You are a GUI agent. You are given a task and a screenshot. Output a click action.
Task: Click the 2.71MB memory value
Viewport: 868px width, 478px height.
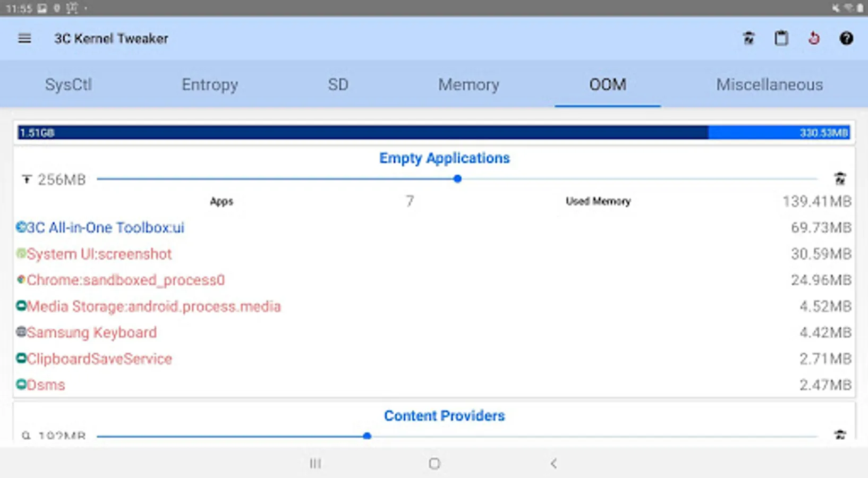826,359
